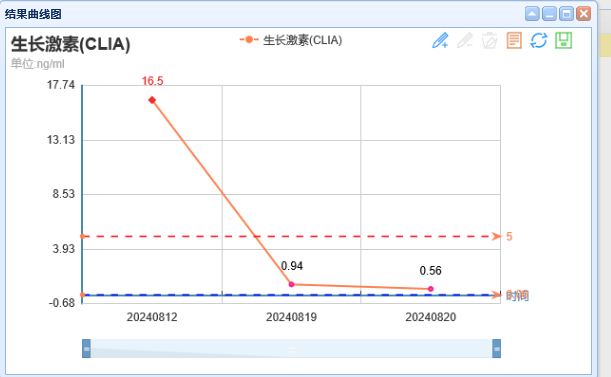Minimize the 结果曲线图 window
The width and height of the screenshot is (611, 377).
click(549, 14)
